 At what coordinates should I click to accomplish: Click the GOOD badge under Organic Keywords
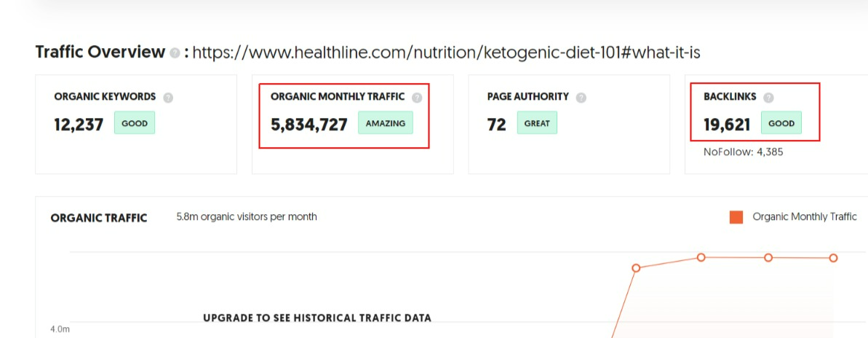pos(135,123)
